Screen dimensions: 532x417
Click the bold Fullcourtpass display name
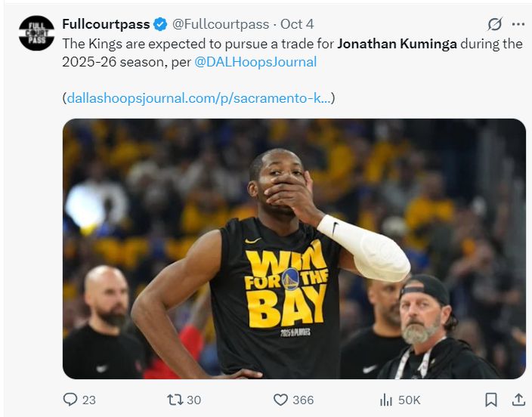click(x=106, y=24)
